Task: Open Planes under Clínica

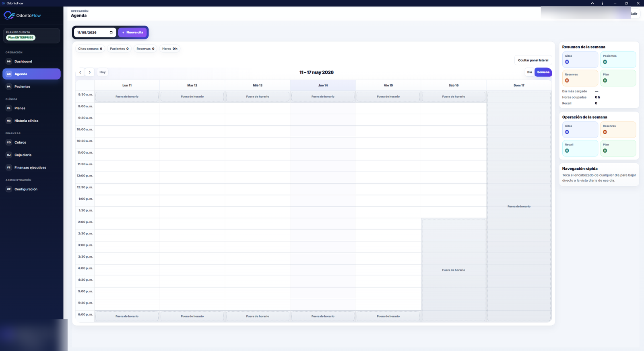Action: point(31,108)
